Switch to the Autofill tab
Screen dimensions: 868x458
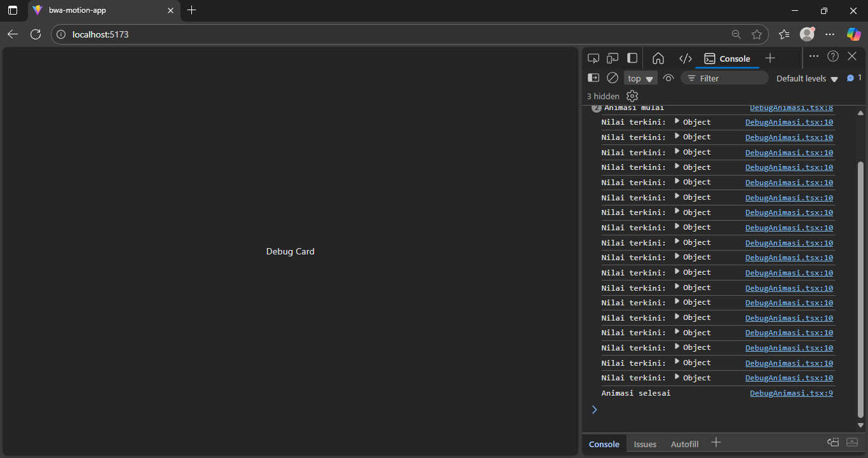pyautogui.click(x=684, y=443)
